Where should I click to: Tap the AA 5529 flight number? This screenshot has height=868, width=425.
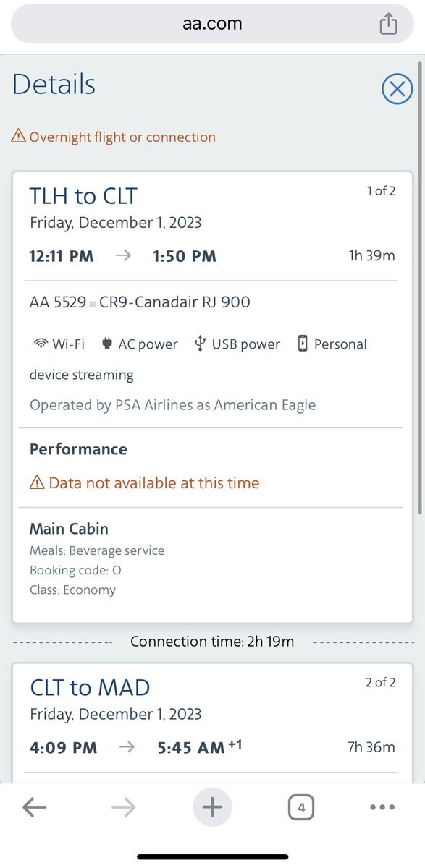58,302
